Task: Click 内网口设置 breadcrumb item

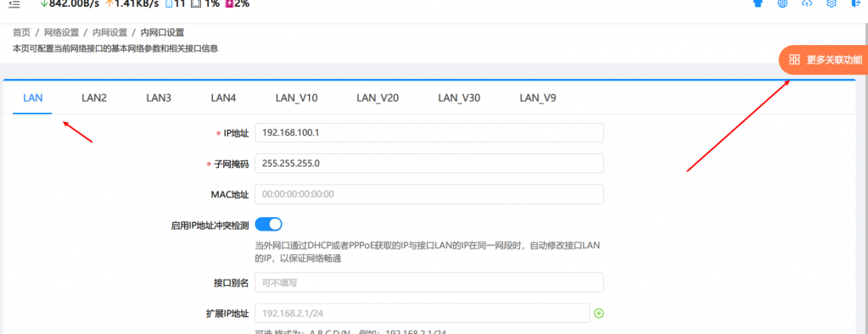Action: coord(163,32)
